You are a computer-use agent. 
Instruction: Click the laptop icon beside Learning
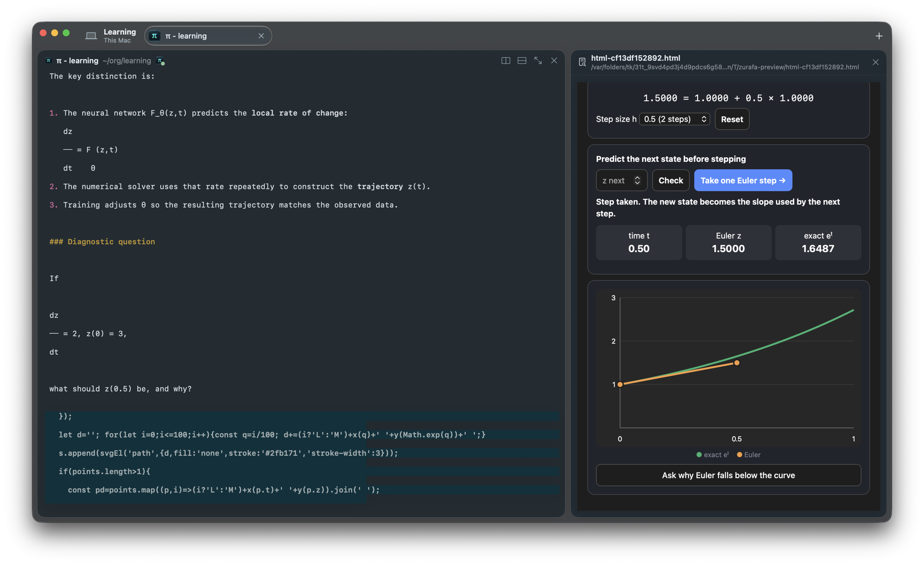coord(91,36)
